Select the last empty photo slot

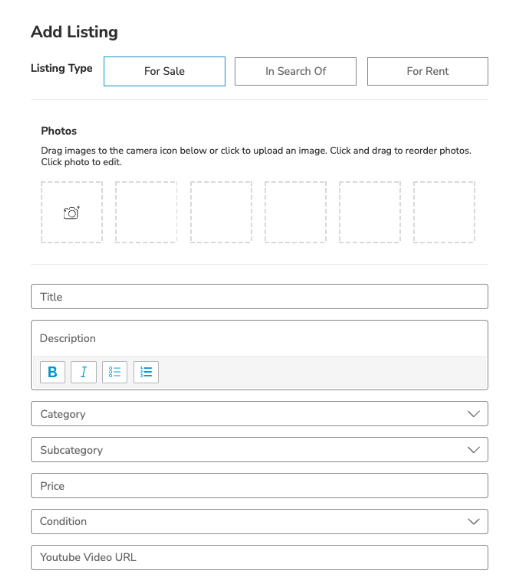444,212
